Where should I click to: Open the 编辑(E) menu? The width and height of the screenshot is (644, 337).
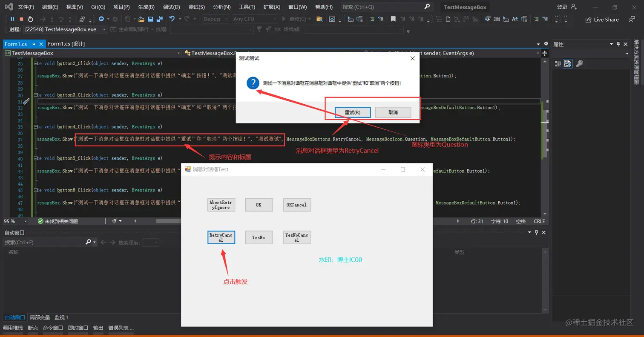tap(50, 7)
